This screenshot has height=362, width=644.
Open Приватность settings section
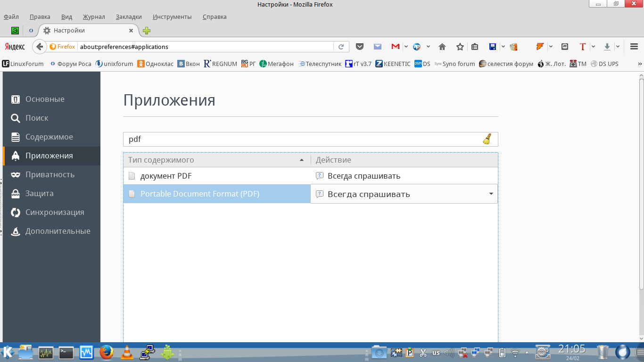click(51, 174)
